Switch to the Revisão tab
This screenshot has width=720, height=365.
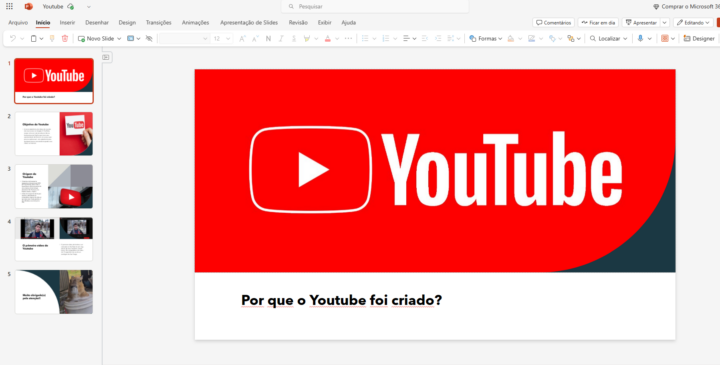(x=298, y=22)
